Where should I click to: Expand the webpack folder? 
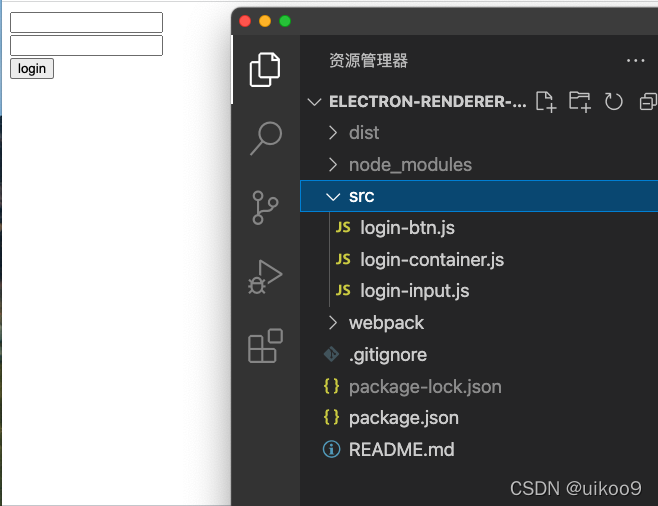[333, 323]
